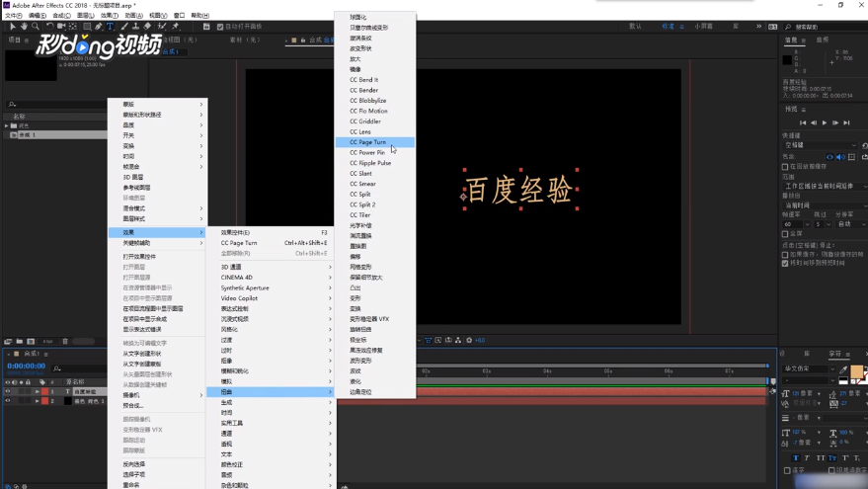This screenshot has width=868, height=489.
Task: Select the Puppet Pin tool
Action: click(x=176, y=27)
